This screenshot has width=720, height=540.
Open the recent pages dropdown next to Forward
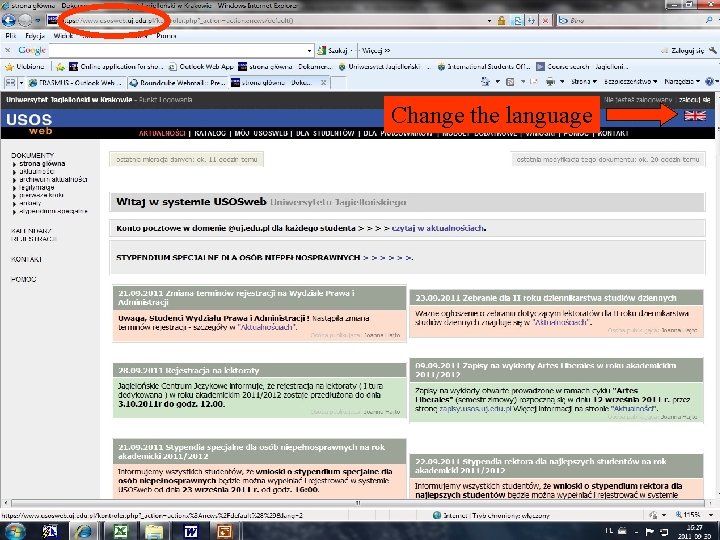38,21
